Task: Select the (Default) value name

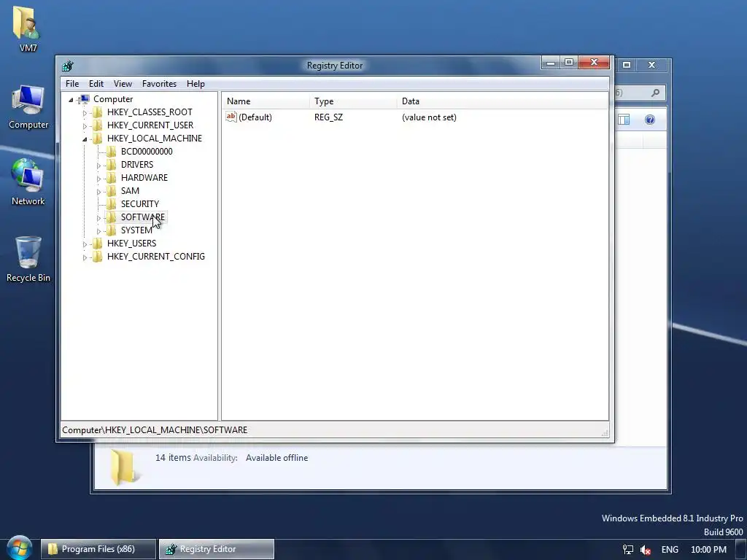Action: 255,117
